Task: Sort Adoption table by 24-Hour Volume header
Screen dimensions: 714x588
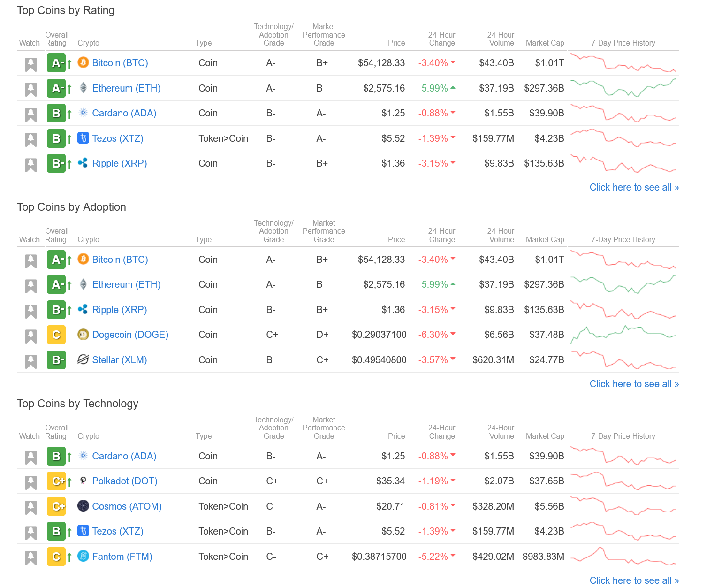Action: tap(501, 235)
